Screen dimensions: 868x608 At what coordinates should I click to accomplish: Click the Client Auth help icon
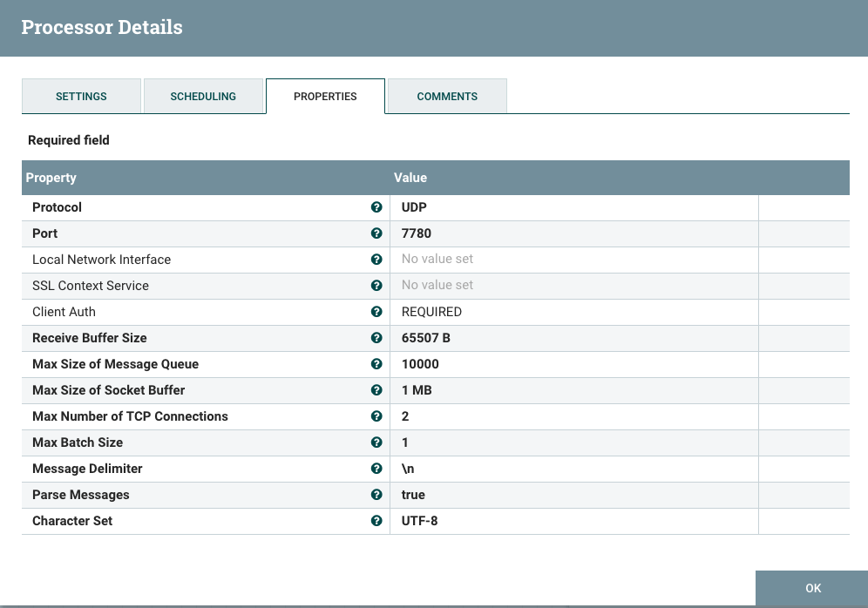(x=376, y=312)
